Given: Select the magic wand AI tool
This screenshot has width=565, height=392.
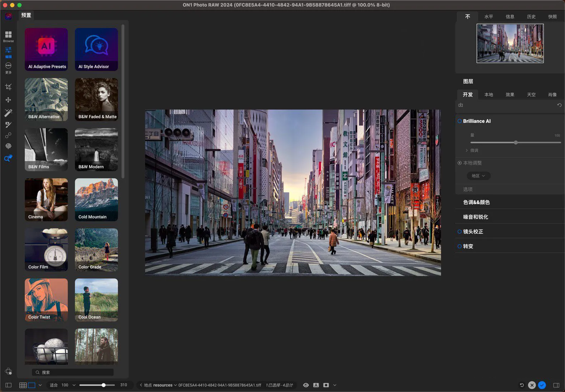Looking at the screenshot, I should click(8, 113).
